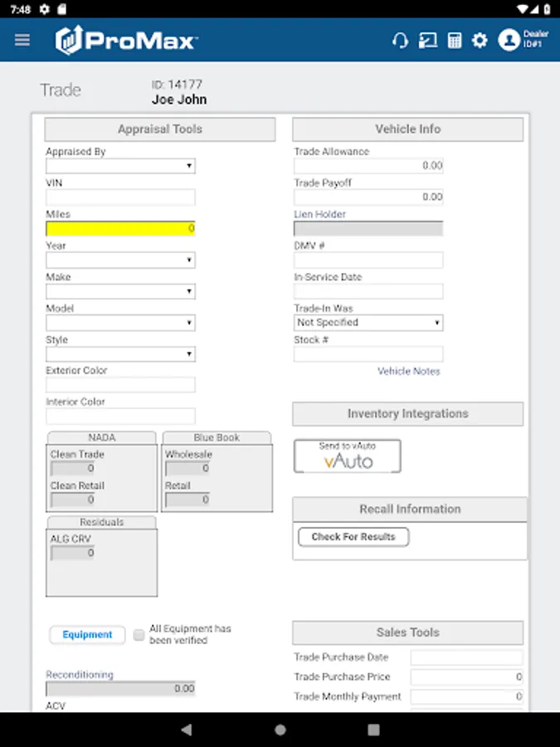The height and width of the screenshot is (747, 560).
Task: Focus the Trade Purchase Date field
Action: (466, 657)
